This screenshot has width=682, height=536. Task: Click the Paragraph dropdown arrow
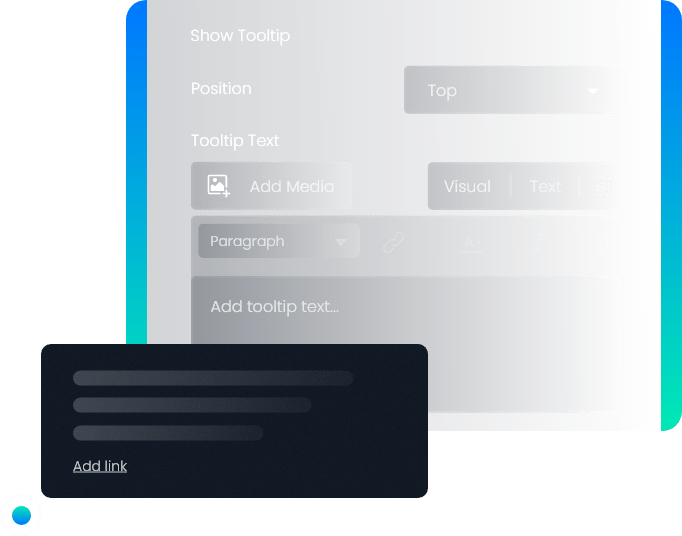click(x=341, y=242)
